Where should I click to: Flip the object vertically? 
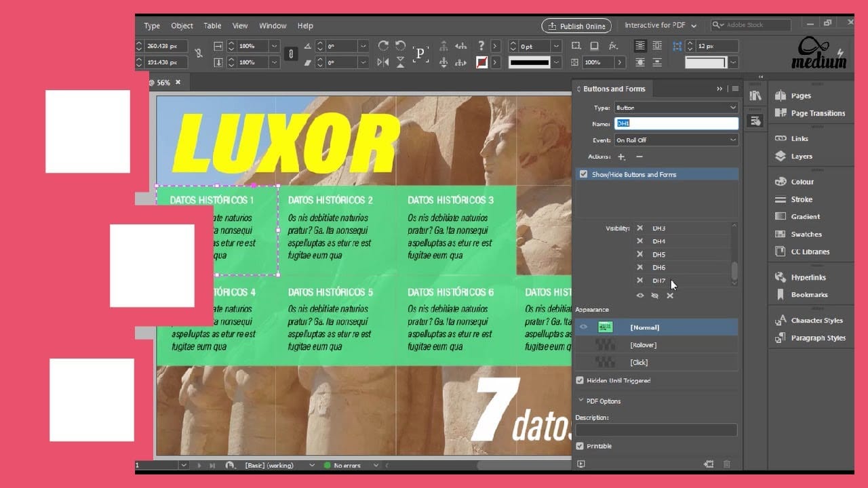pyautogui.click(x=400, y=62)
